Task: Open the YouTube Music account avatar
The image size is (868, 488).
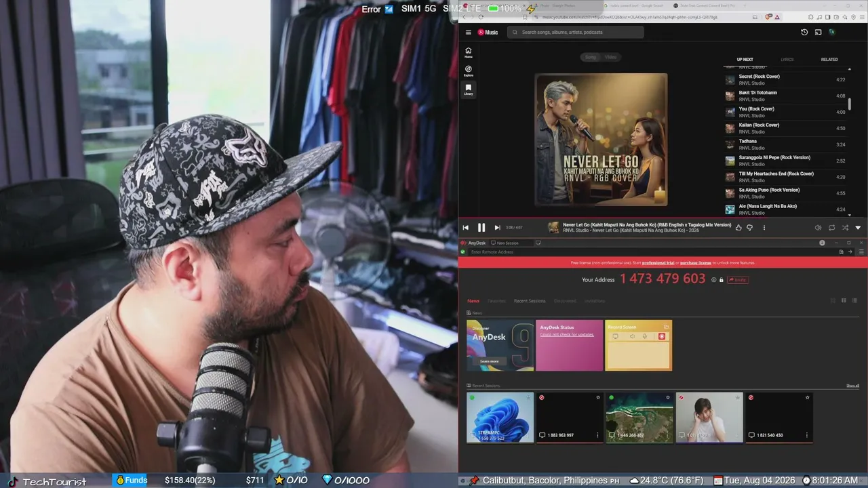Action: tap(831, 32)
